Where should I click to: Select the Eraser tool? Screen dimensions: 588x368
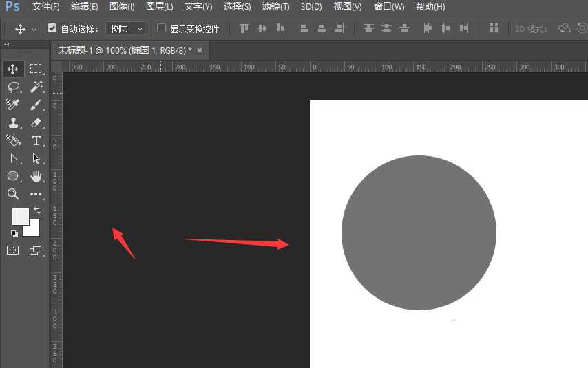pos(36,122)
